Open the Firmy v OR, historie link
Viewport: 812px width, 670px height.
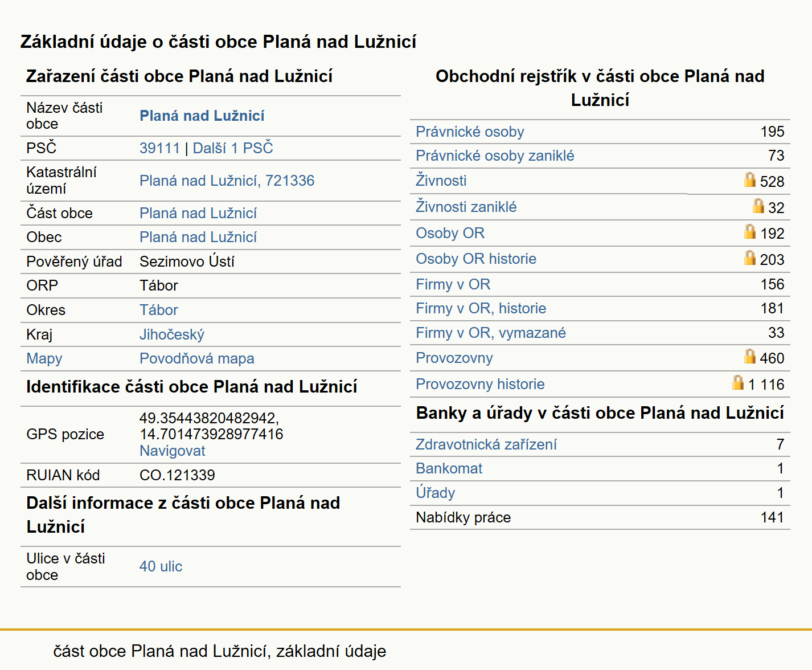[481, 308]
